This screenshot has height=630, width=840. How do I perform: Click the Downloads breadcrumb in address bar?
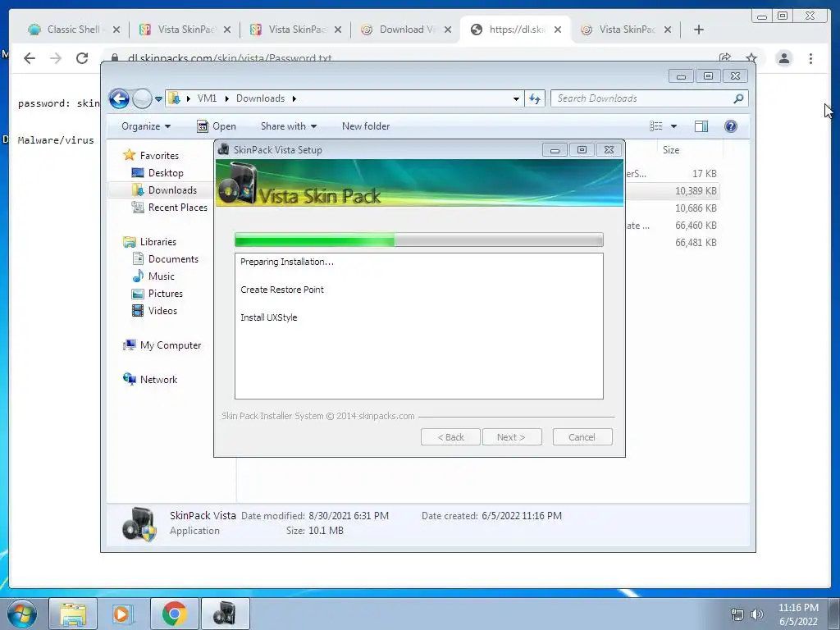click(x=260, y=98)
